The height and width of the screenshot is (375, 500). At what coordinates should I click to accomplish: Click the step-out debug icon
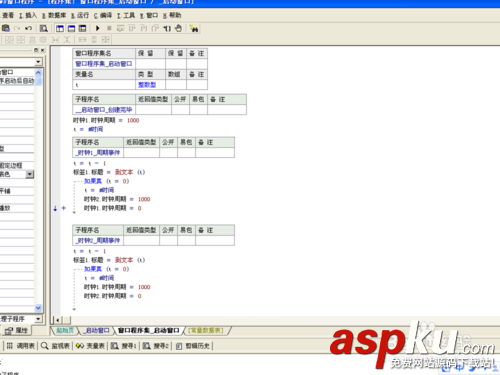144,28
